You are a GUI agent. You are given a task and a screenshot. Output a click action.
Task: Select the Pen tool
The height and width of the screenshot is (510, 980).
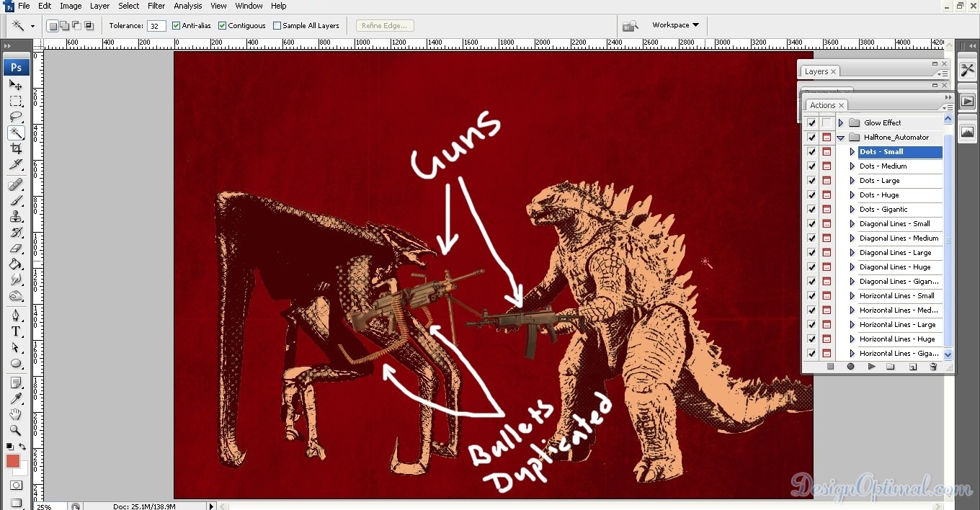[x=16, y=316]
